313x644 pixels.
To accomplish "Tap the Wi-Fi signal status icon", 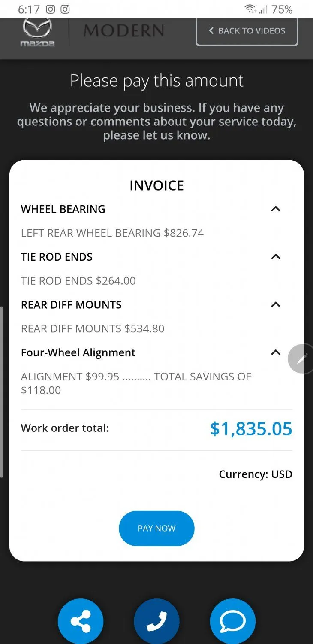I will pos(250,9).
